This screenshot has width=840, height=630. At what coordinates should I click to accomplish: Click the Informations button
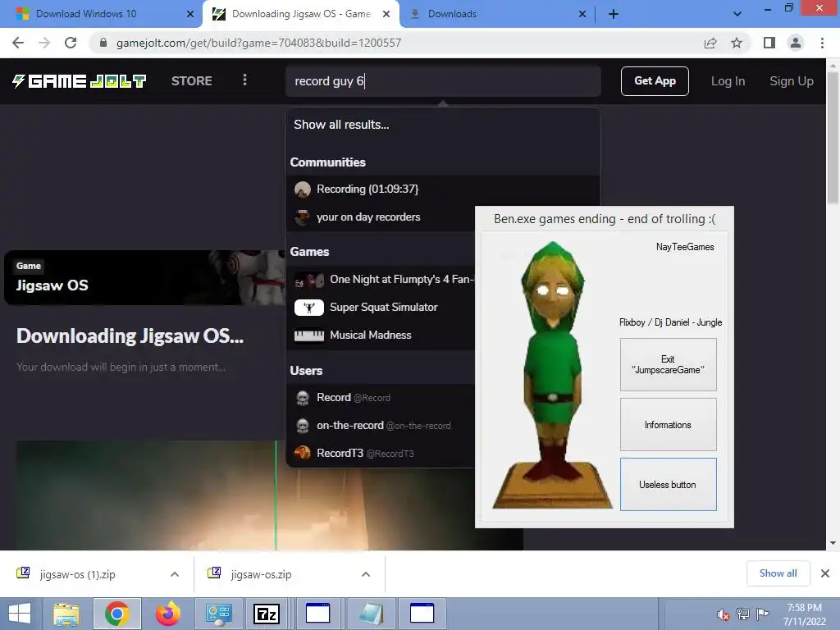tap(668, 424)
